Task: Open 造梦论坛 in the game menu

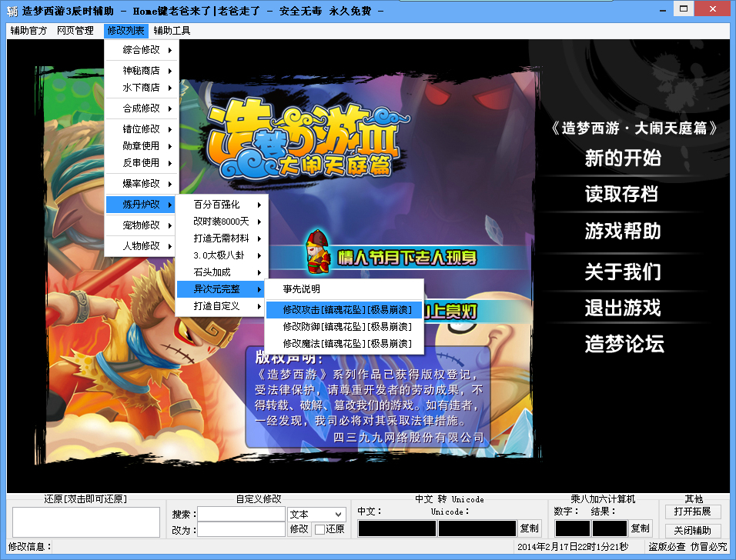Action: point(624,344)
